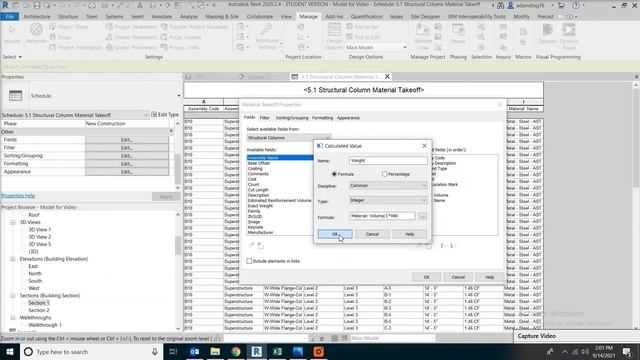Click the move-down arrow under scheduled fields
This screenshot has width=640, height=360.
click(452, 246)
